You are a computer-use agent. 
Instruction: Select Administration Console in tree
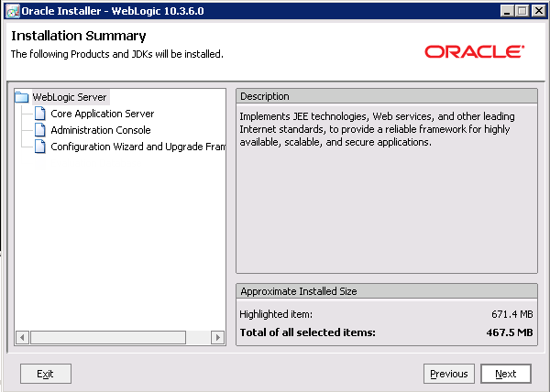pyautogui.click(x=101, y=130)
